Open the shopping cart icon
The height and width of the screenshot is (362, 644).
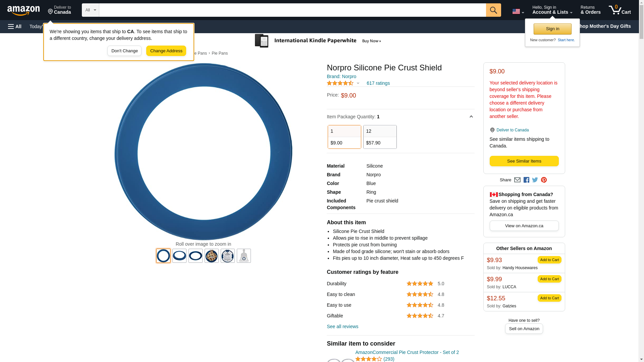(620, 10)
